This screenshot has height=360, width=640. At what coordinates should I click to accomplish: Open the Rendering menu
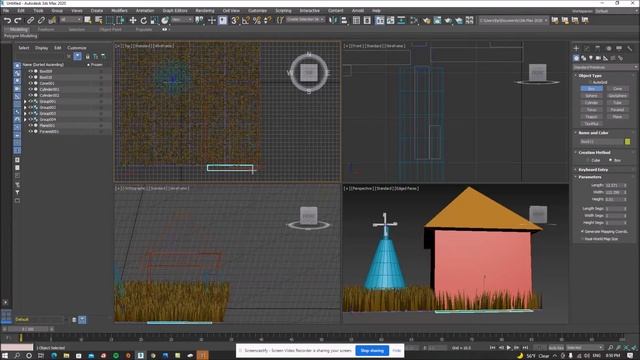[205, 11]
